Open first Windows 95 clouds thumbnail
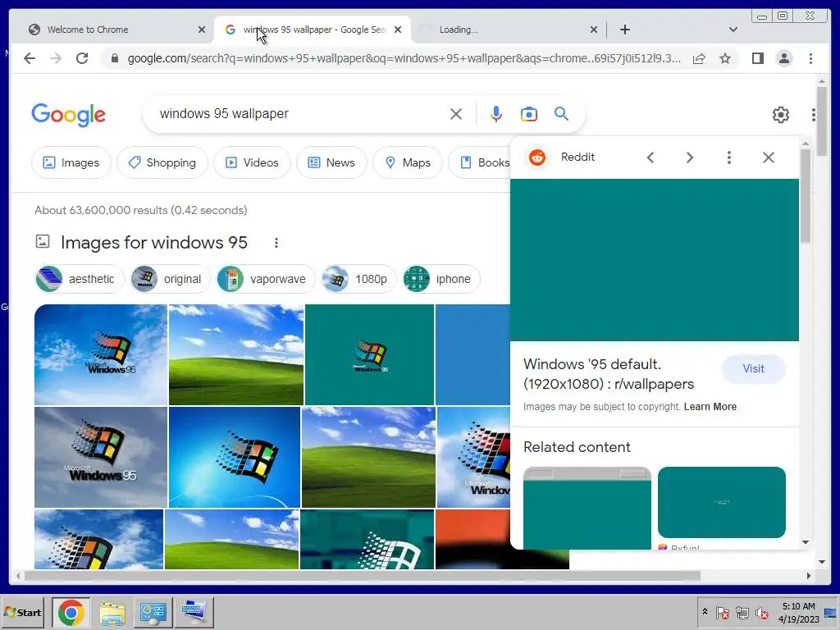This screenshot has height=630, width=840. (101, 354)
